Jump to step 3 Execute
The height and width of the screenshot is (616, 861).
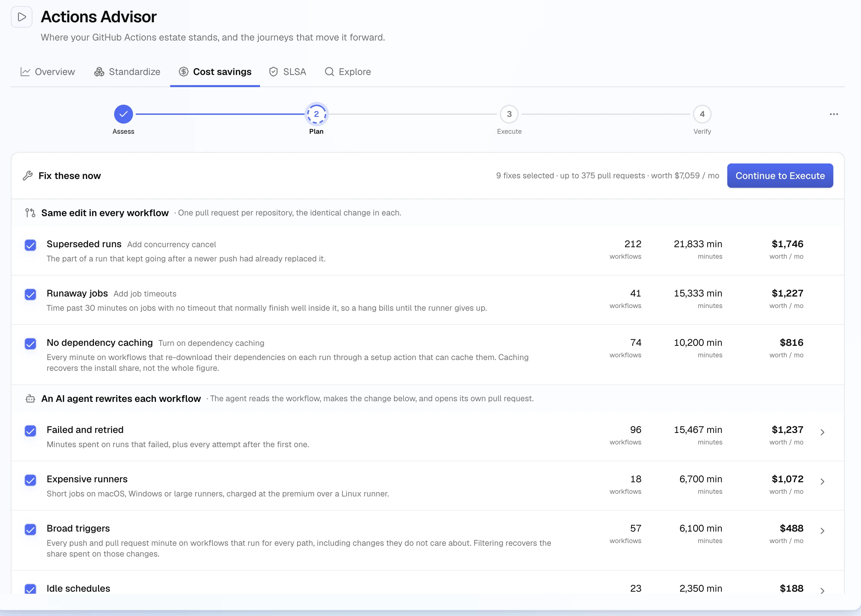click(509, 114)
